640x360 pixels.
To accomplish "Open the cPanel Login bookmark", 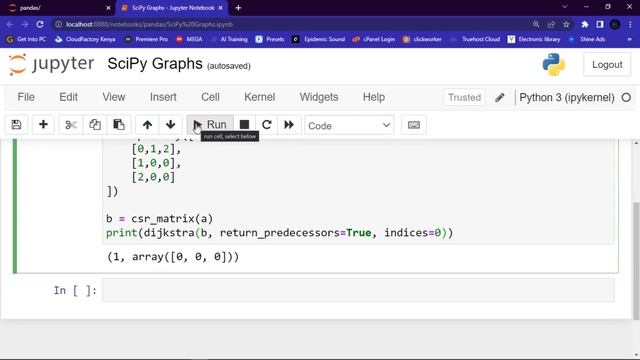I will coord(373,39).
